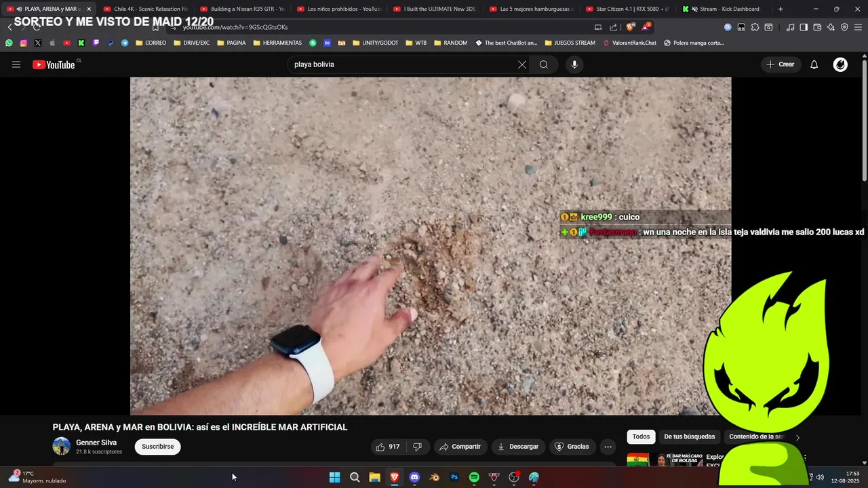The height and width of the screenshot is (488, 868).
Task: Switch to 'Las 5 mejores hamburguesas' tab
Action: tap(532, 9)
